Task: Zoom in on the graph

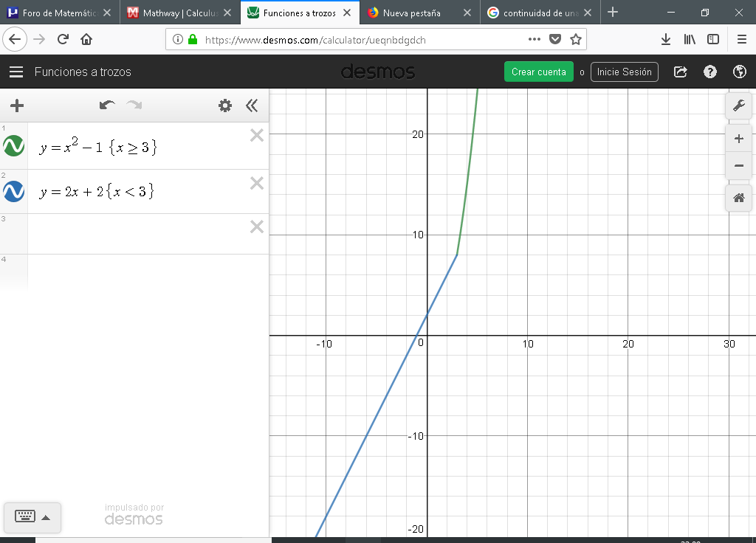Action: tap(738, 139)
